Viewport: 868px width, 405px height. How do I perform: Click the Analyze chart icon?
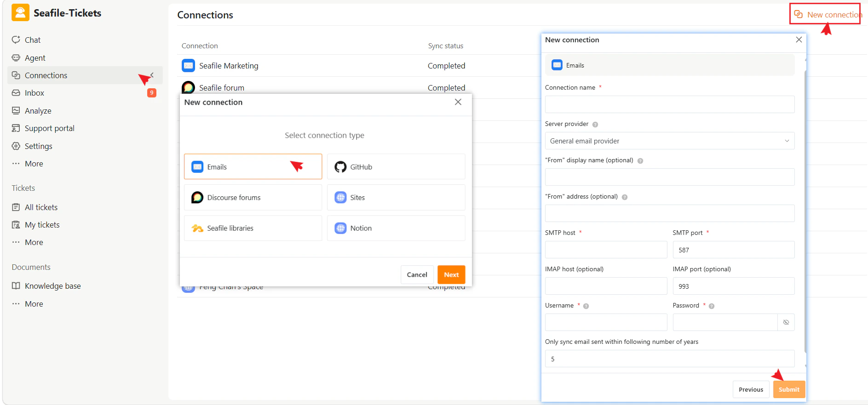click(16, 110)
